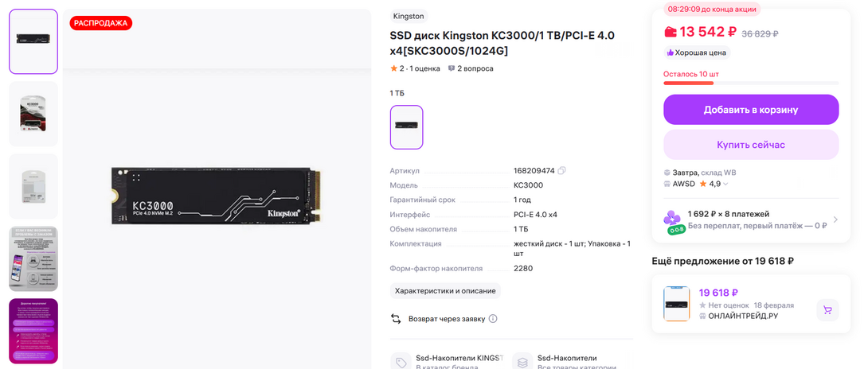Click the questions speech bubble icon
868x369 pixels.
point(452,68)
